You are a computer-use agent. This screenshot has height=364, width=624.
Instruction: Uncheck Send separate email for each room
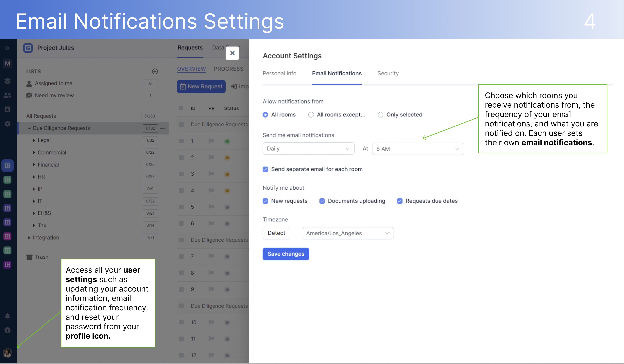[265, 169]
